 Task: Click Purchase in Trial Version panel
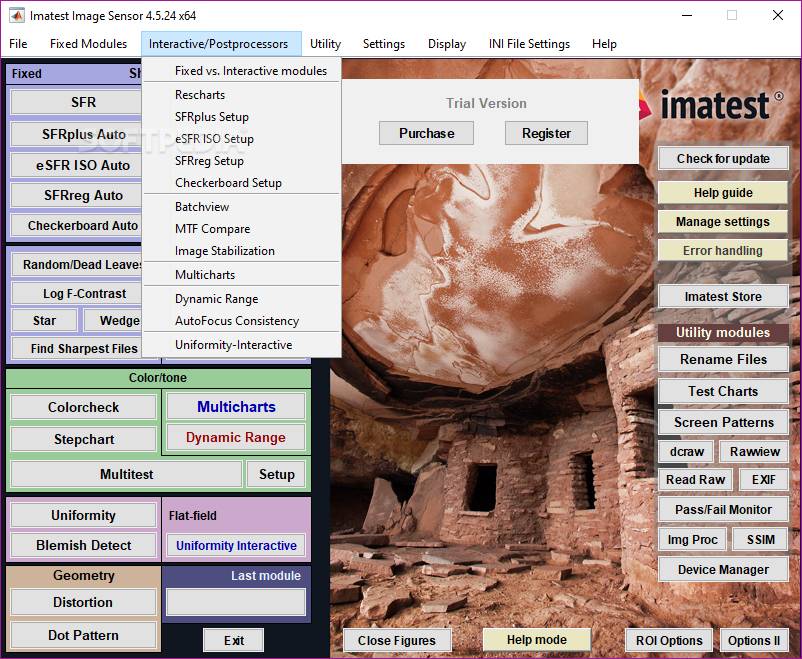(427, 133)
